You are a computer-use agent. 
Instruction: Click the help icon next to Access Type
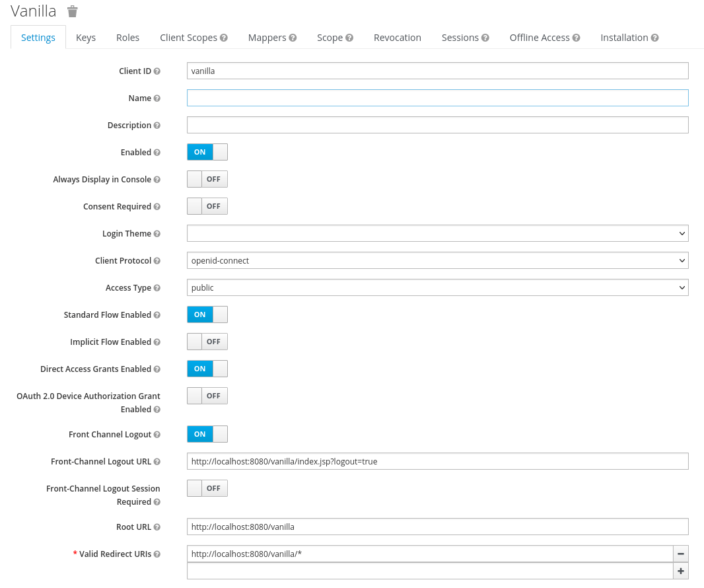point(157,288)
